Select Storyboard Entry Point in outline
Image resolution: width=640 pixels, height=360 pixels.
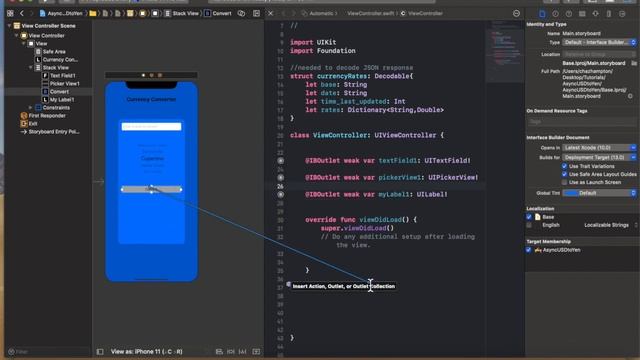point(50,132)
